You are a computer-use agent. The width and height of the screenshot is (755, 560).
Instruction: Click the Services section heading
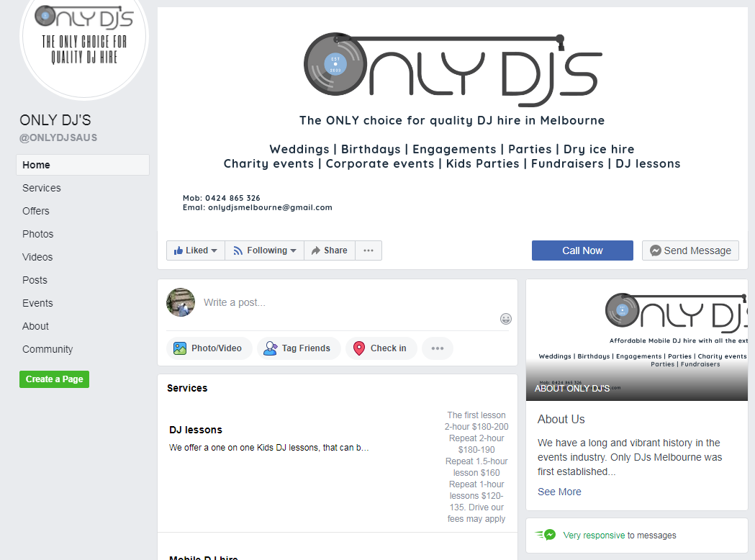coord(187,388)
